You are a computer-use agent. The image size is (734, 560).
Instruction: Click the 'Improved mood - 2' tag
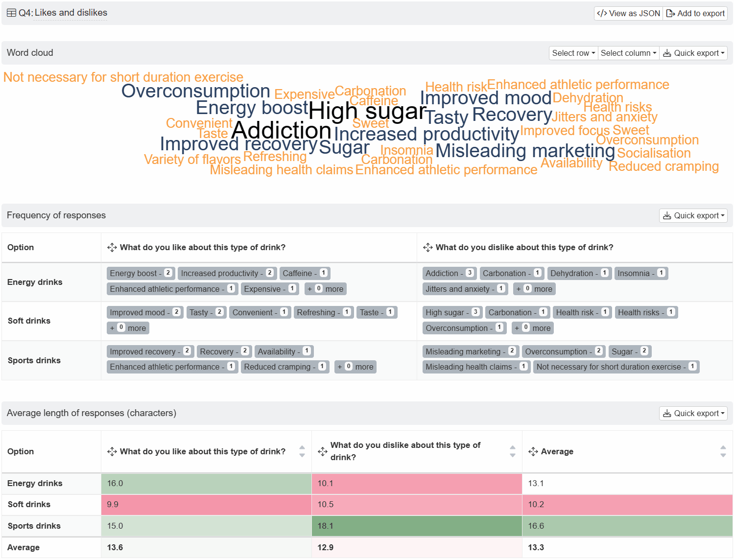click(x=145, y=312)
